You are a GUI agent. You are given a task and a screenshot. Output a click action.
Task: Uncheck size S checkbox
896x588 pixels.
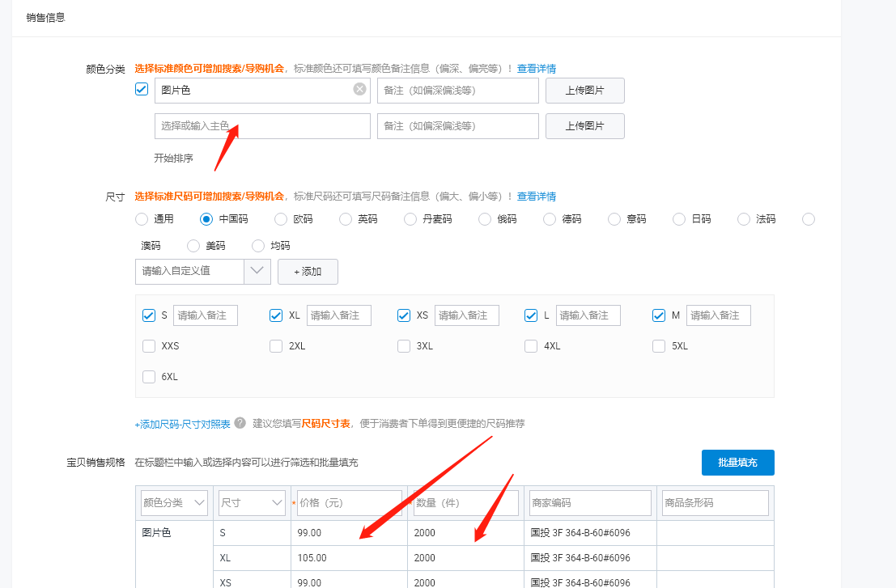149,315
